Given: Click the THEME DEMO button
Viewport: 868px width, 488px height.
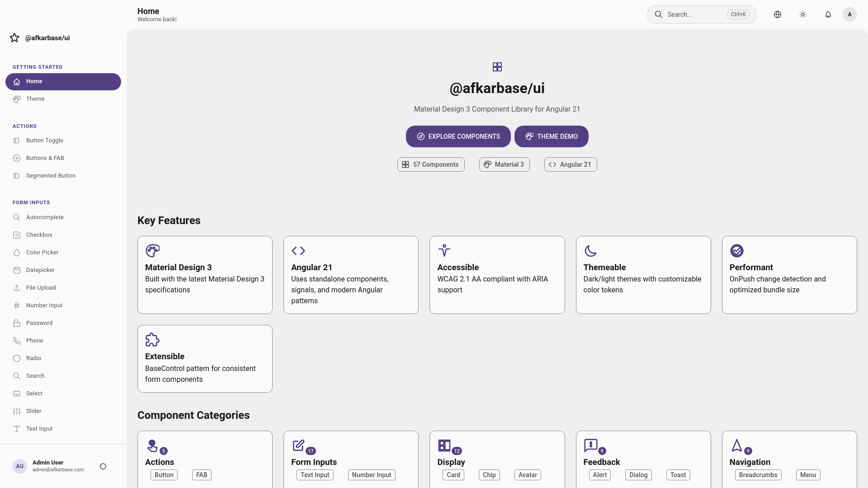Looking at the screenshot, I should point(552,136).
